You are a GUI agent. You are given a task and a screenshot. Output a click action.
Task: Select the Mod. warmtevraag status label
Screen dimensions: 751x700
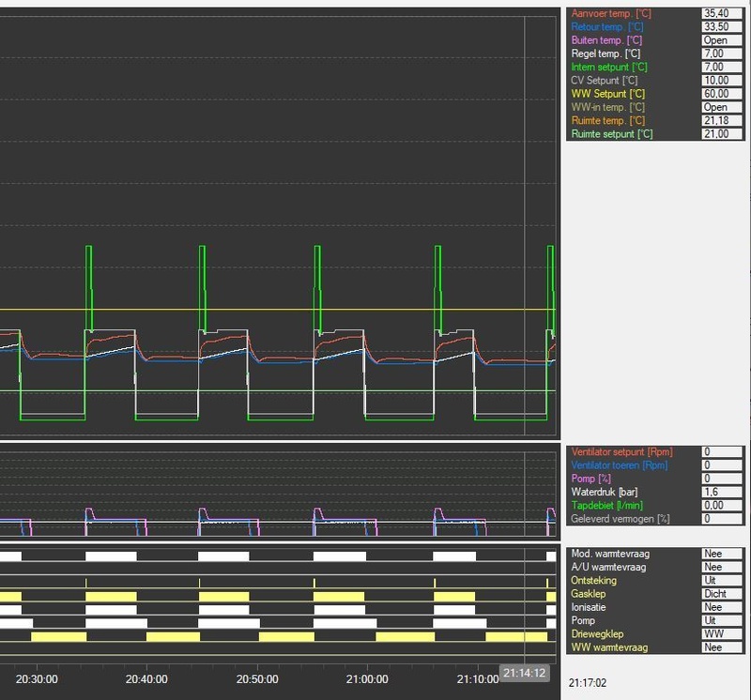point(610,554)
